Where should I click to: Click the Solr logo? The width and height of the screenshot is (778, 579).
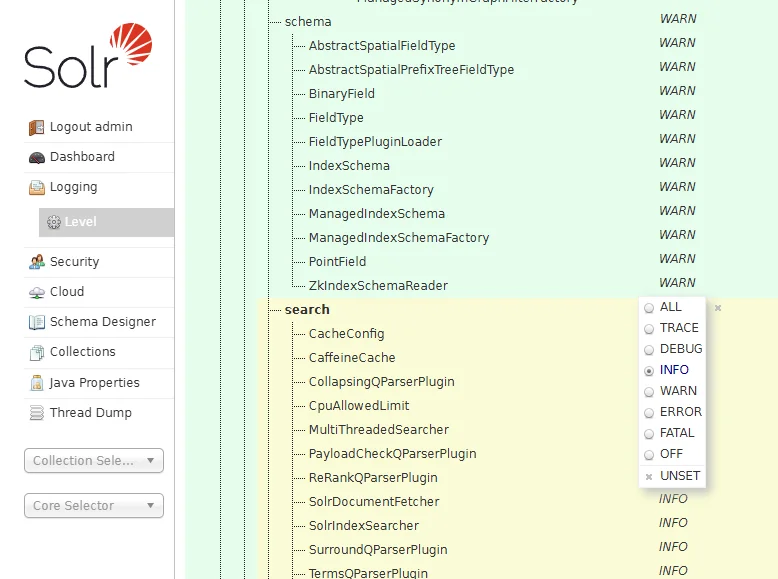pos(88,55)
